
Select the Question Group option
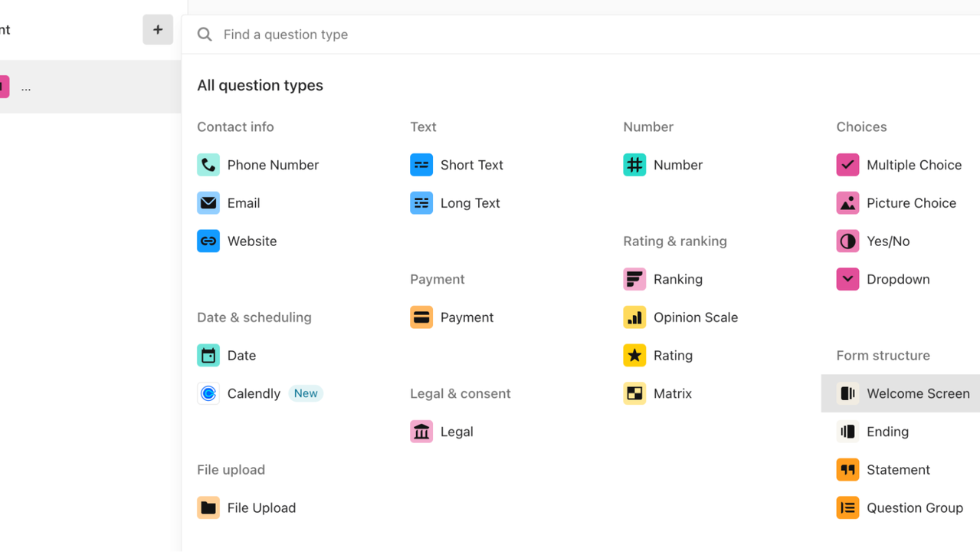point(914,508)
